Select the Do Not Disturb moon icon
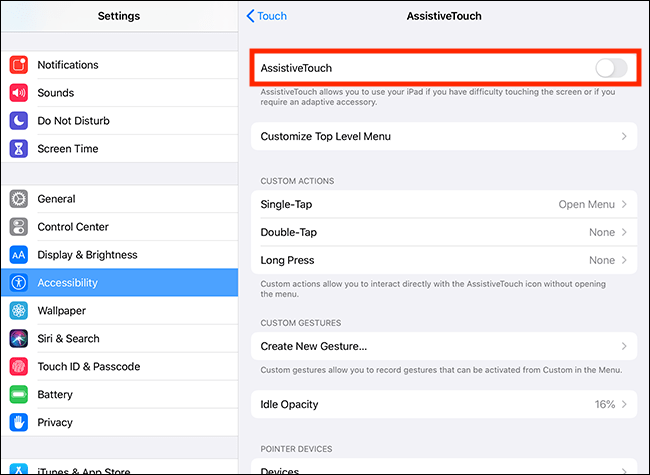Screen dimensions: 650x475 pyautogui.click(x=19, y=121)
